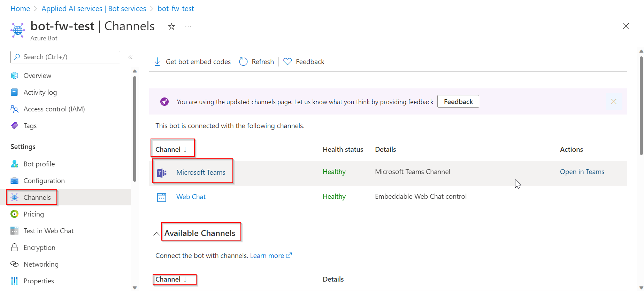Click the favorite star icon

171,26
